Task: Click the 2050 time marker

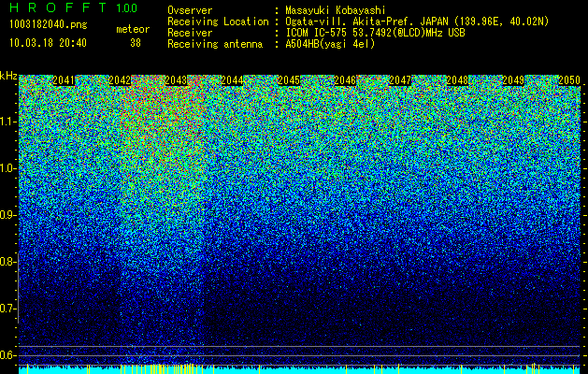Action: point(569,80)
